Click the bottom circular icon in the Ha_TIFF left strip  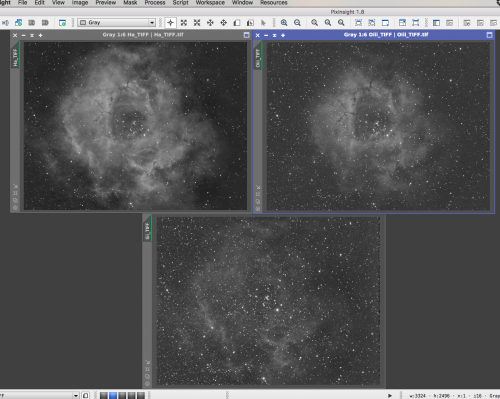[x=15, y=207]
